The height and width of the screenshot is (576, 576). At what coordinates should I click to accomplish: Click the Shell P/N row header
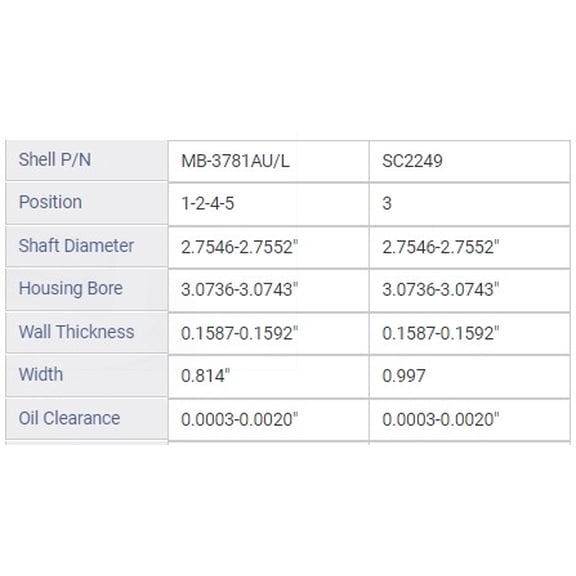(87, 160)
